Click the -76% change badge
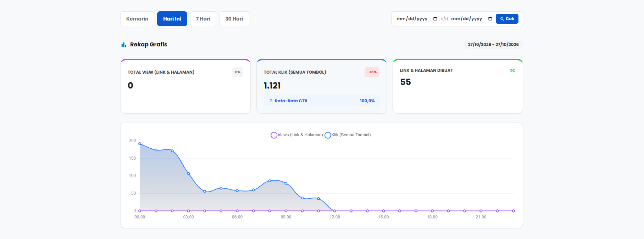644x239 pixels. point(372,72)
